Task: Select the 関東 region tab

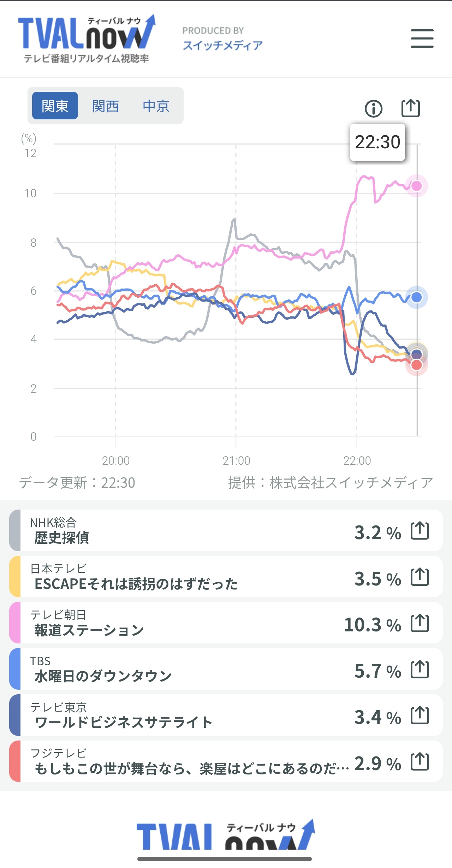Action: 55,106
